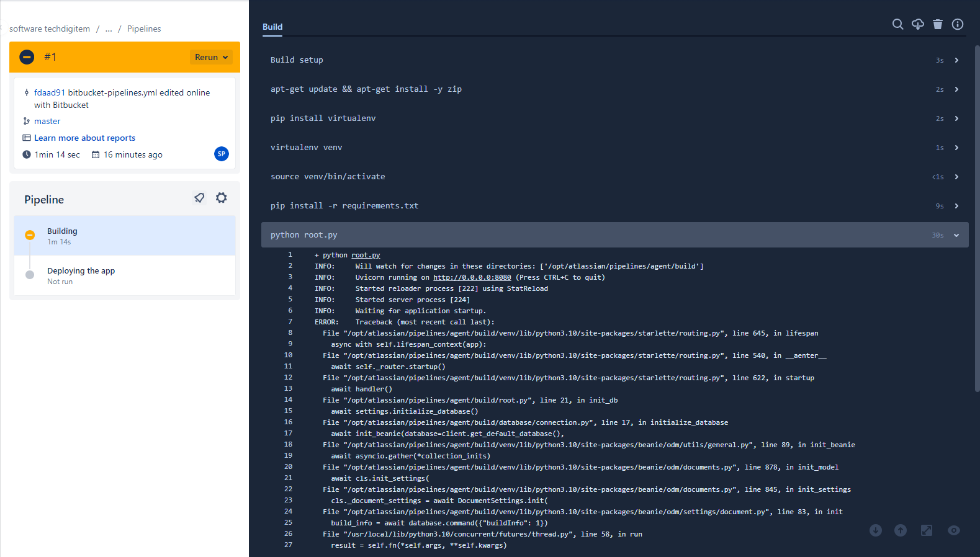Click the 9s duration of requirements install

(x=940, y=206)
